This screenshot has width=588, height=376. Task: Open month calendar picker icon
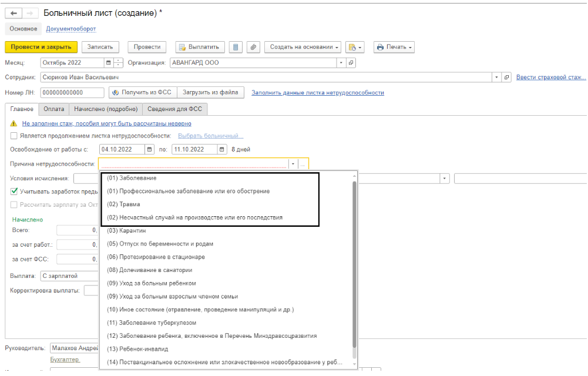click(x=108, y=63)
